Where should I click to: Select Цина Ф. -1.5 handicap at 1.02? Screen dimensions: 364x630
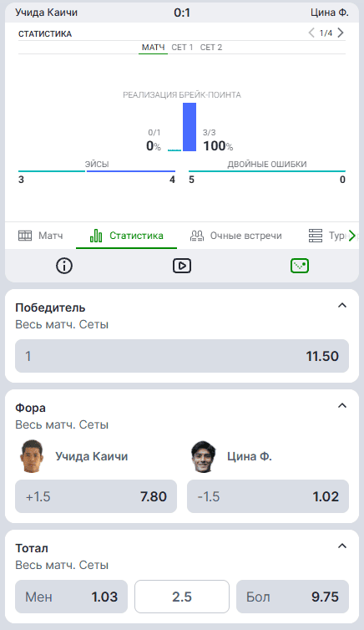click(x=268, y=496)
